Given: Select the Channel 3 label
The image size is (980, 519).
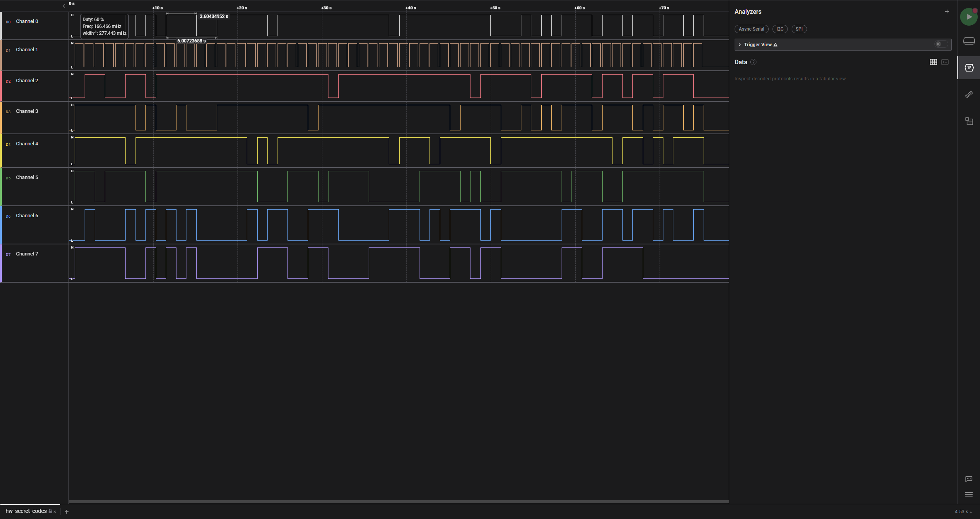Looking at the screenshot, I should 27,111.
